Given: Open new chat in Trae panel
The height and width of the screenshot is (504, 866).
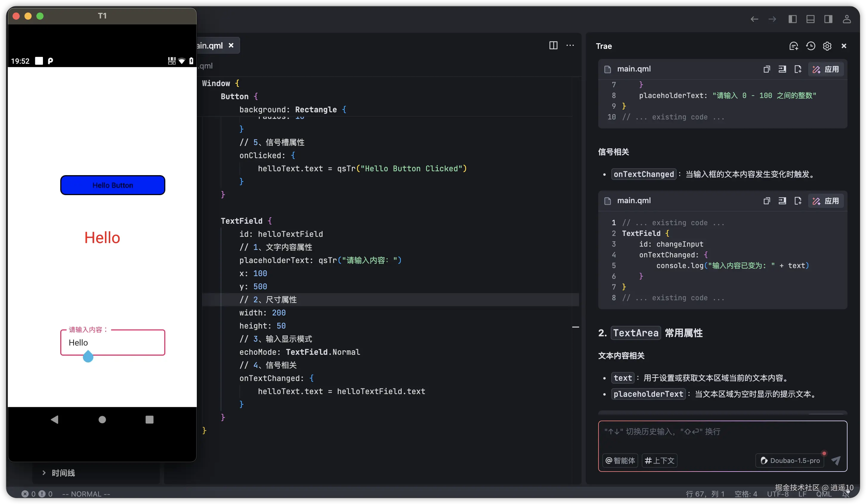Looking at the screenshot, I should tap(793, 46).
